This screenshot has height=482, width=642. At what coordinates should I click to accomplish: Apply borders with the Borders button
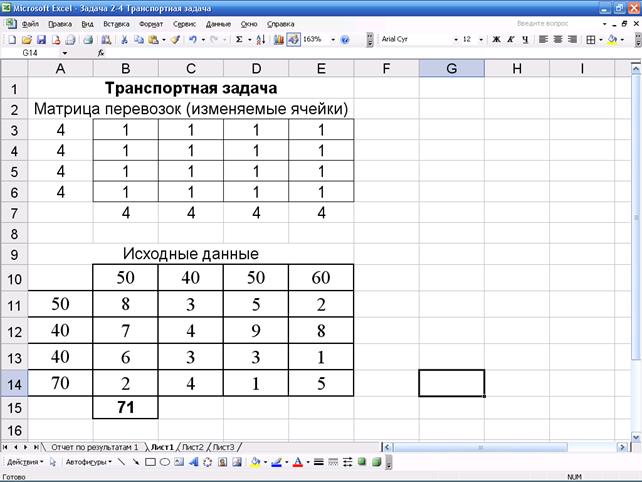590,39
